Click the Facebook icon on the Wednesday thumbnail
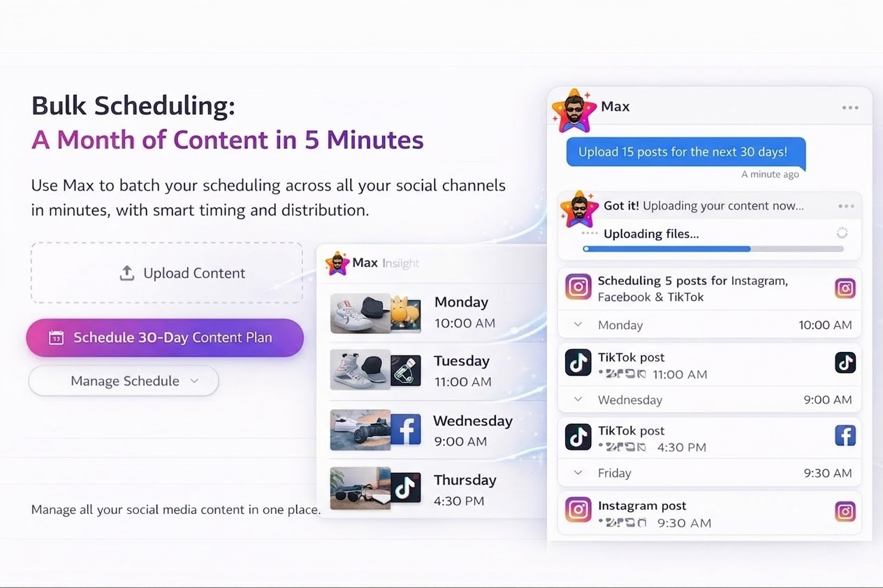Image resolution: width=883 pixels, height=588 pixels. coord(406,429)
